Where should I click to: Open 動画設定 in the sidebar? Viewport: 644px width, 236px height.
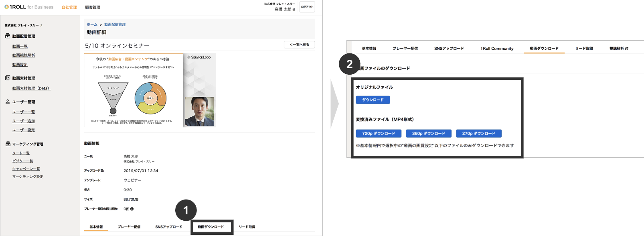point(20,64)
